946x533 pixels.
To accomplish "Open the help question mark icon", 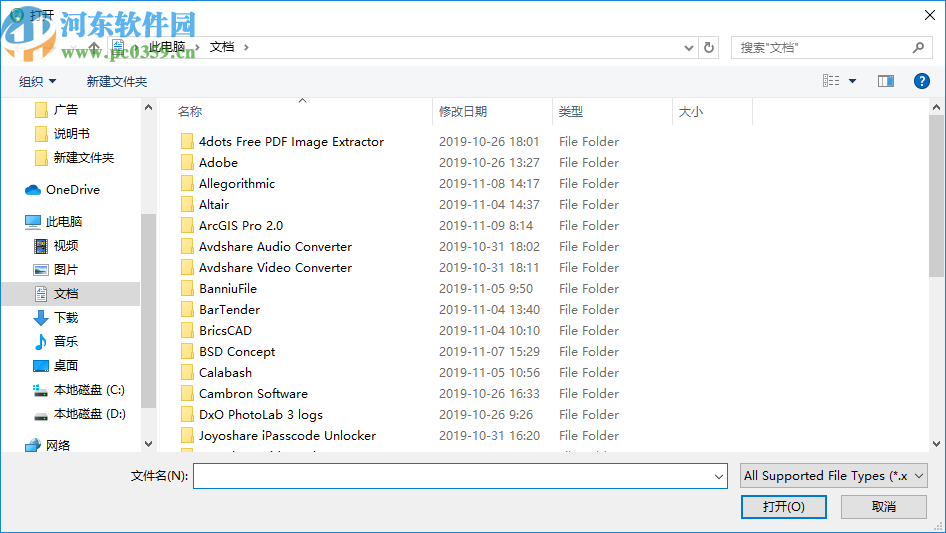I will (x=921, y=81).
